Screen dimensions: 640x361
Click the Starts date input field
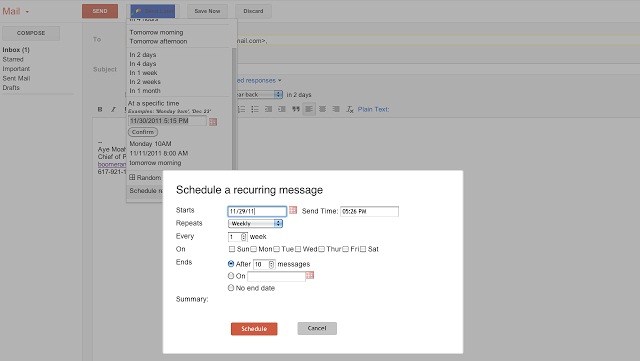pos(257,211)
